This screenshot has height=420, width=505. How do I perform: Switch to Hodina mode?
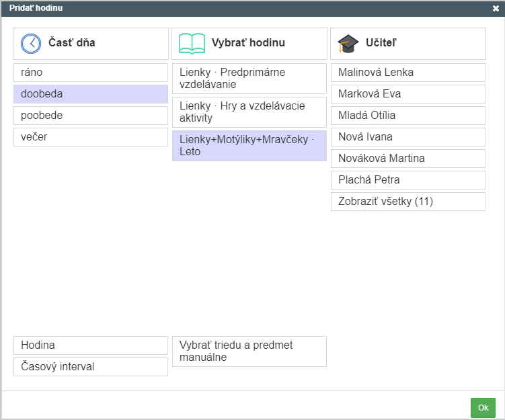91,345
